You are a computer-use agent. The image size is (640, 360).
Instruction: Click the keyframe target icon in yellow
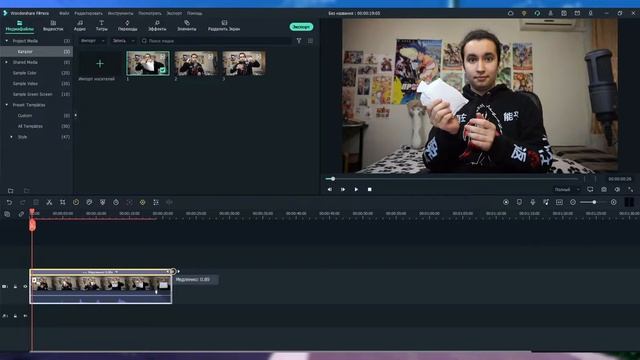pos(142,202)
